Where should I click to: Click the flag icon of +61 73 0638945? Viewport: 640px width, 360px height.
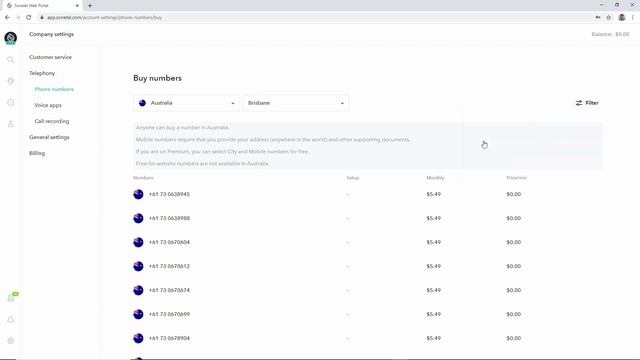(x=138, y=194)
